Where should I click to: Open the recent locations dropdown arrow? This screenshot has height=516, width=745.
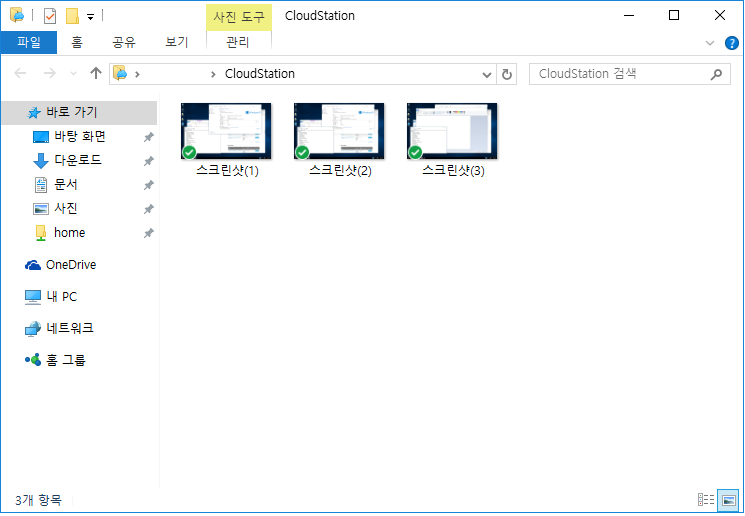[x=73, y=74]
